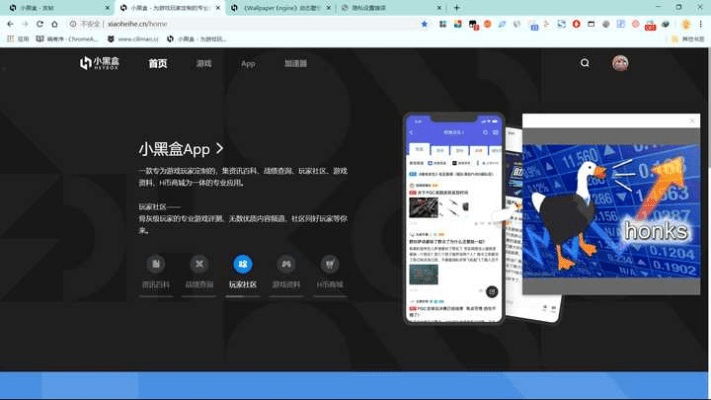Close the honks goose popup
This screenshot has height=400, width=711.
coord(692,121)
